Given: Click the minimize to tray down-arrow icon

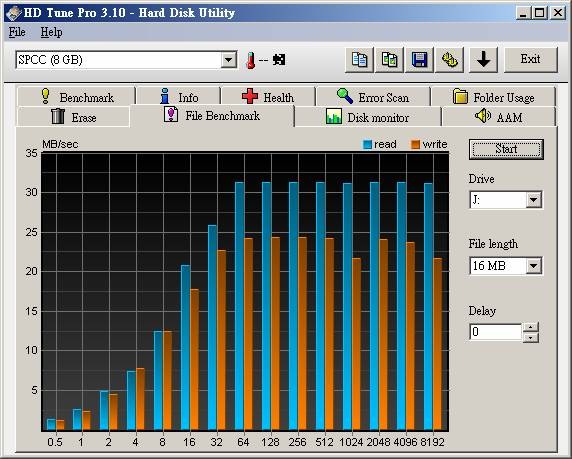Looking at the screenshot, I should 483,59.
